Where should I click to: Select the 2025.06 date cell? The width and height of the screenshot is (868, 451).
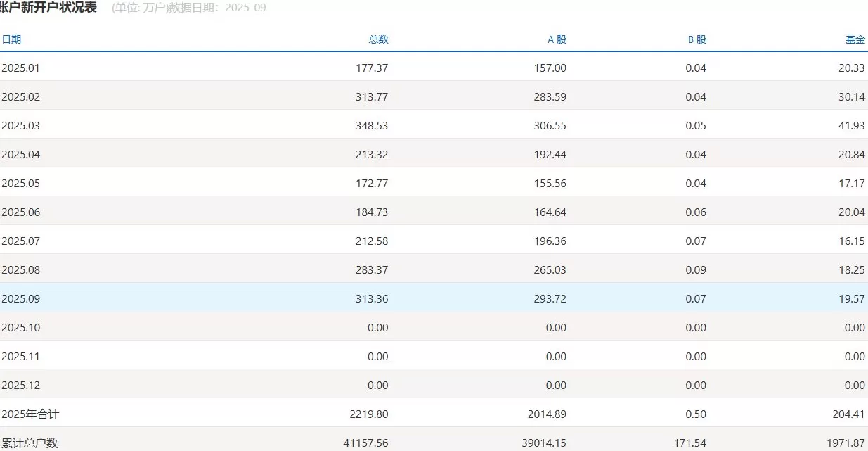pyautogui.click(x=21, y=212)
